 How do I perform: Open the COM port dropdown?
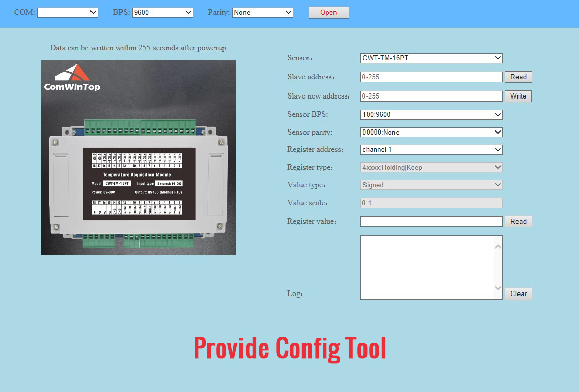point(68,13)
